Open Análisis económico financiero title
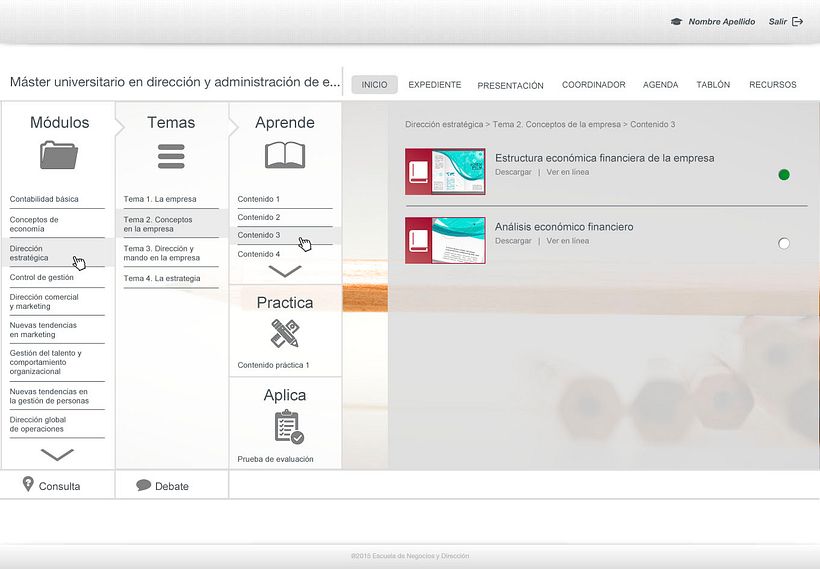This screenshot has width=820, height=569. click(x=564, y=226)
